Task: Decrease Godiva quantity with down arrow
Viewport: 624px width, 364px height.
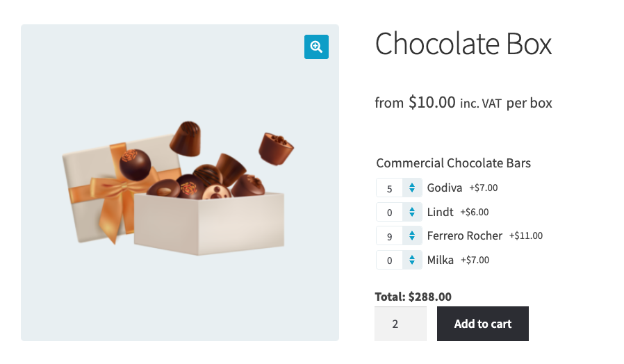Action: [412, 191]
